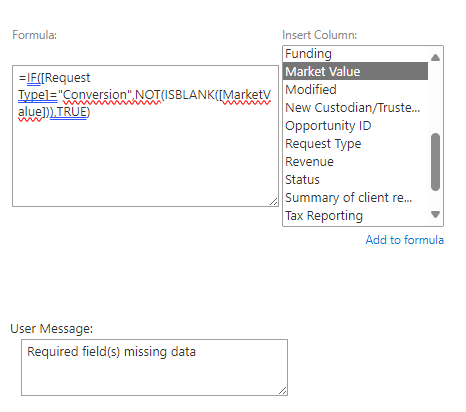This screenshot has width=466, height=412.
Task: Select Status in Insert Column list
Action: [355, 179]
